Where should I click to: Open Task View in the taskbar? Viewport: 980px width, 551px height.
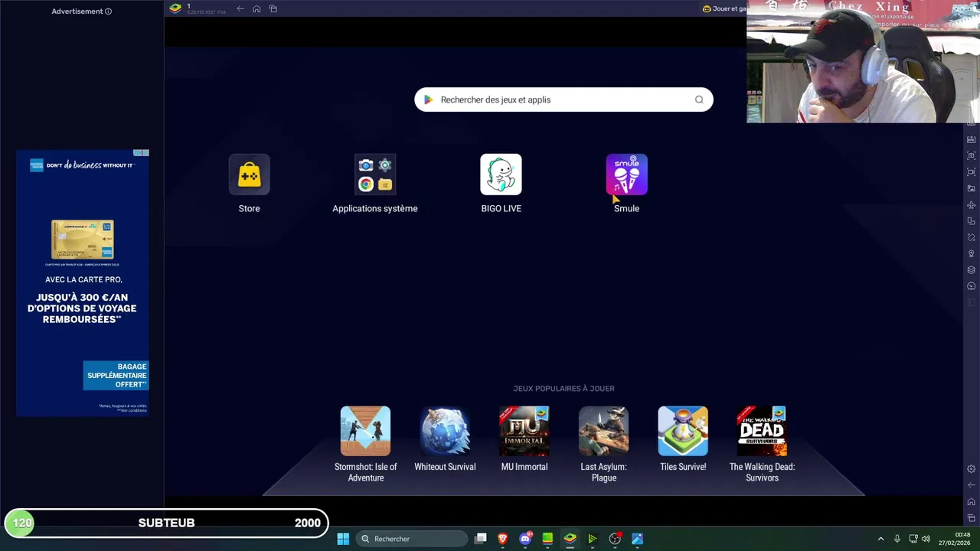click(481, 539)
